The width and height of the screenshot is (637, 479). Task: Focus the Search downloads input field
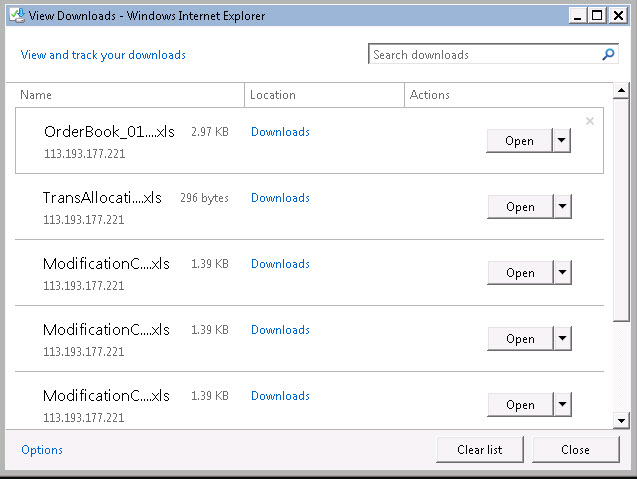pos(484,55)
